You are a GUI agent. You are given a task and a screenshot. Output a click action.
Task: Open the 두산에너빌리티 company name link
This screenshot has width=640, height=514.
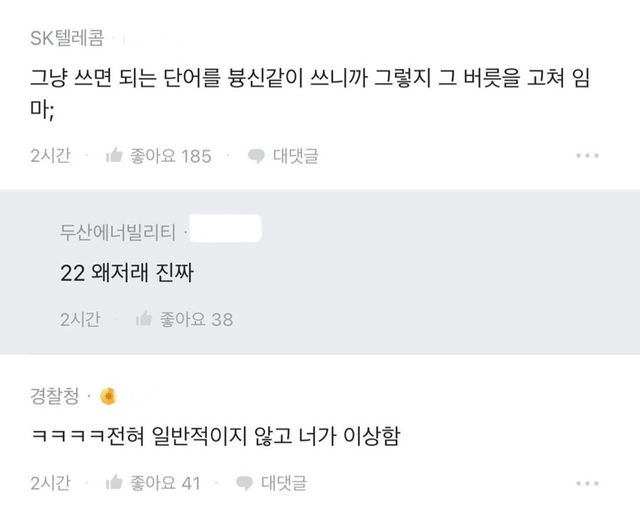click(x=117, y=231)
